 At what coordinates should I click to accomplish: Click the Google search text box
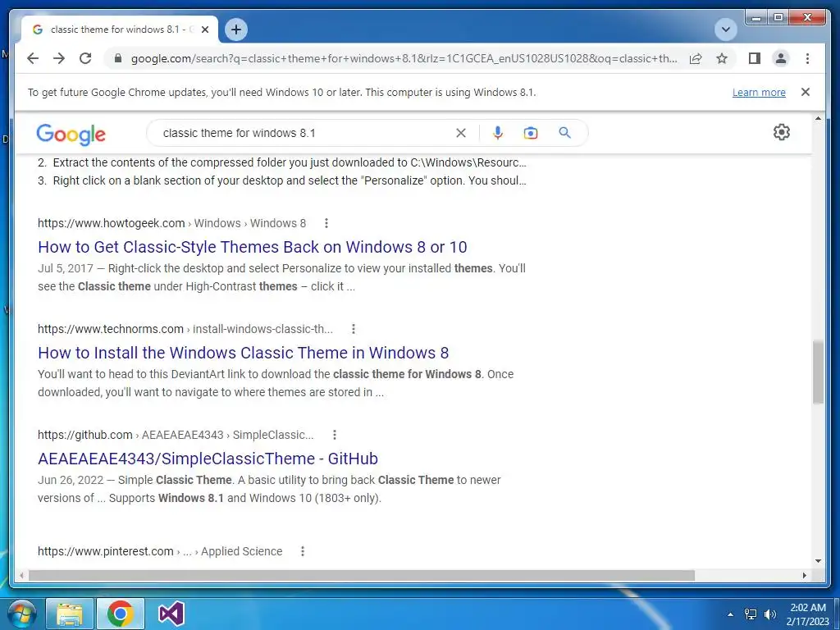click(305, 133)
